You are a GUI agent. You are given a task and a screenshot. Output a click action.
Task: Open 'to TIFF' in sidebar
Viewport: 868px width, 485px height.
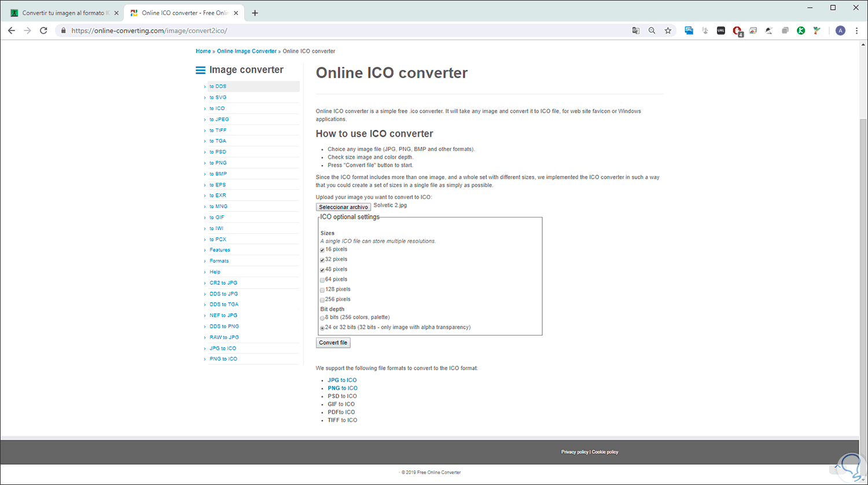point(218,130)
